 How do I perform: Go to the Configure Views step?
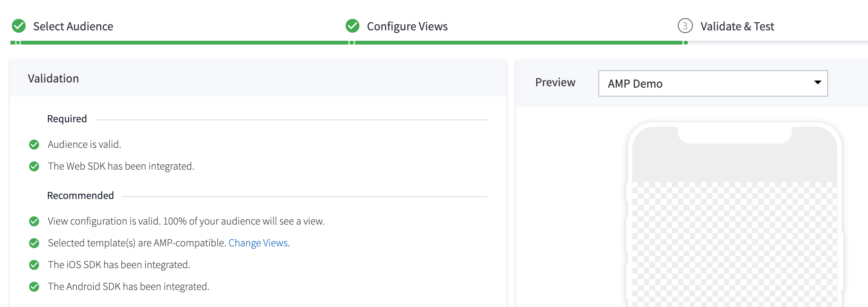click(407, 27)
